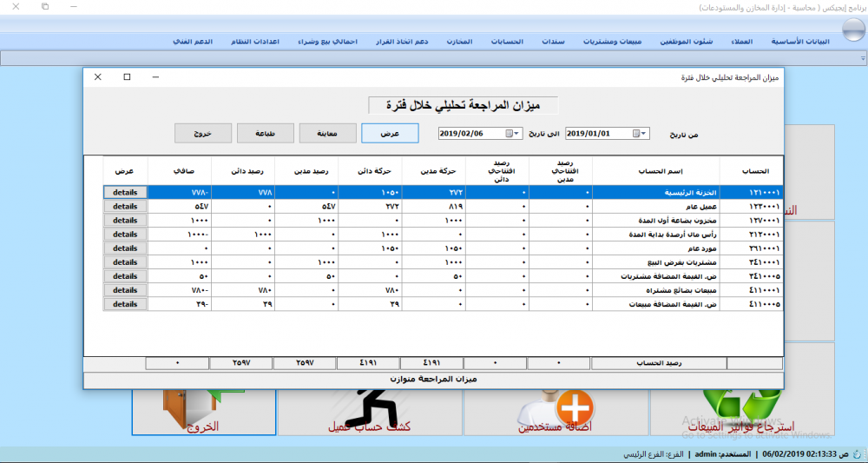Click the round application orb button
This screenshot has width=868, height=463.
pos(852,30)
